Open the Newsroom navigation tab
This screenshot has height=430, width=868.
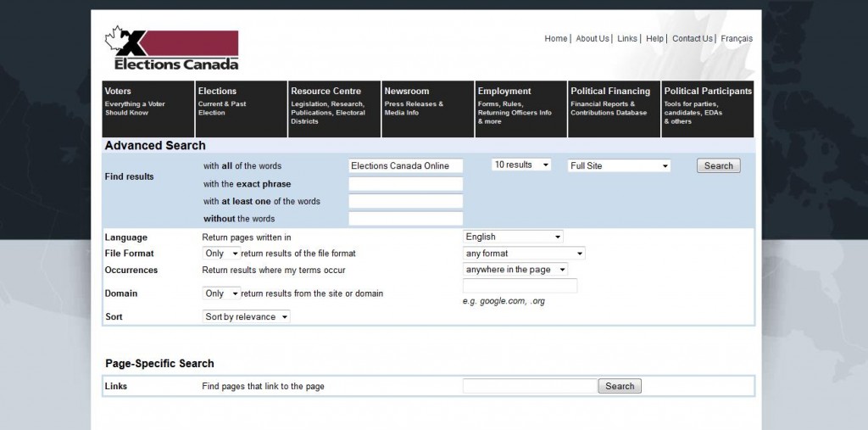[428, 109]
